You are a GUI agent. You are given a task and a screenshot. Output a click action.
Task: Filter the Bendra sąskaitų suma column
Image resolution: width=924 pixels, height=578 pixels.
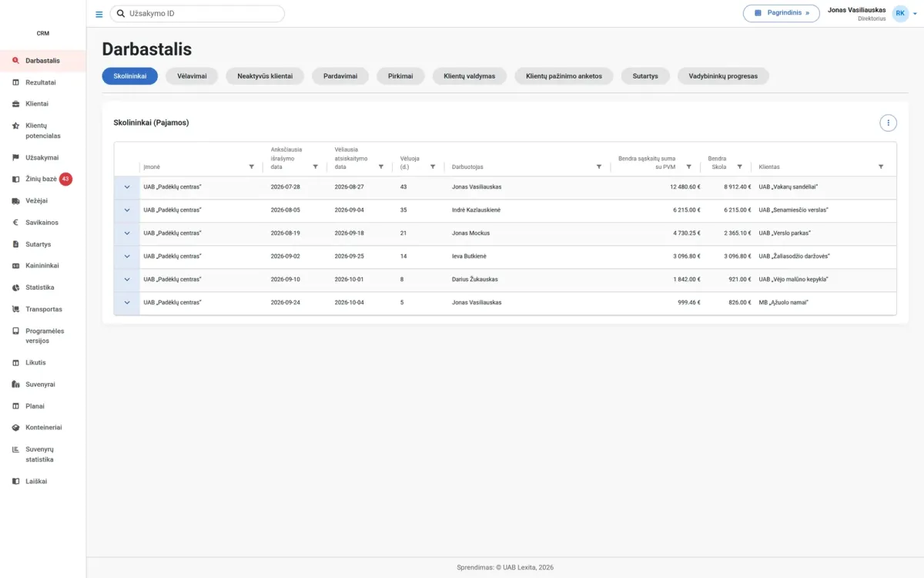688,166
